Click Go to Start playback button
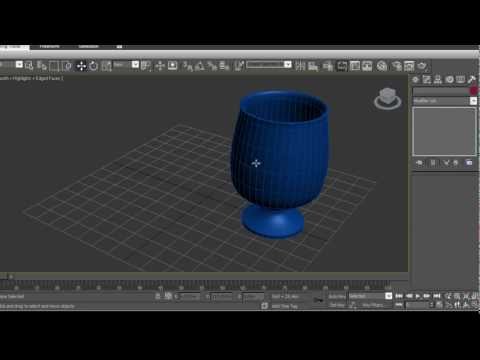The height and width of the screenshot is (360, 480). click(399, 296)
